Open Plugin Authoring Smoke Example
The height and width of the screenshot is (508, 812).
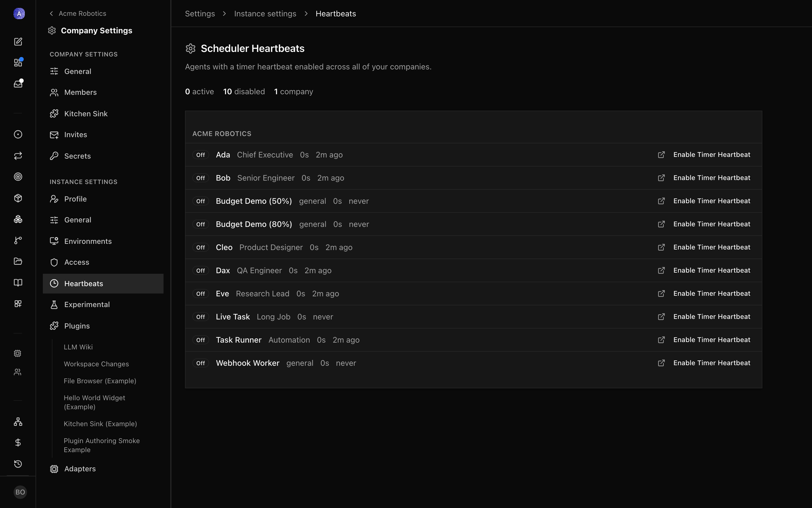102,445
